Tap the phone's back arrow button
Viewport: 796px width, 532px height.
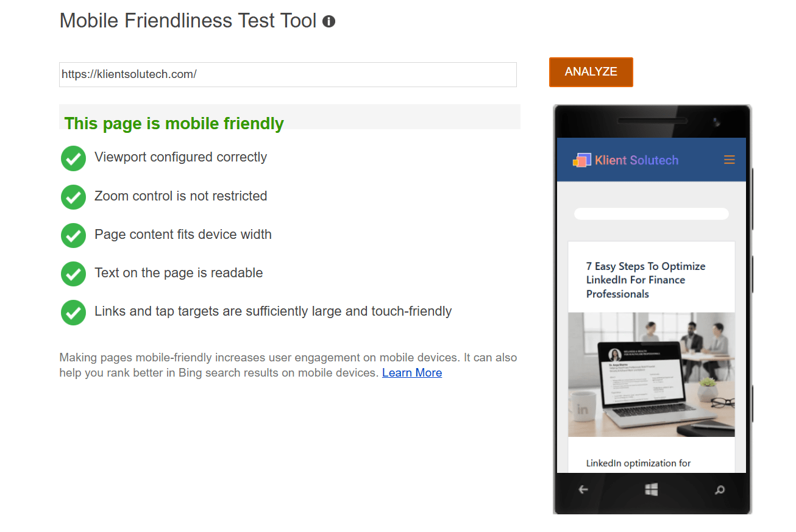click(583, 489)
